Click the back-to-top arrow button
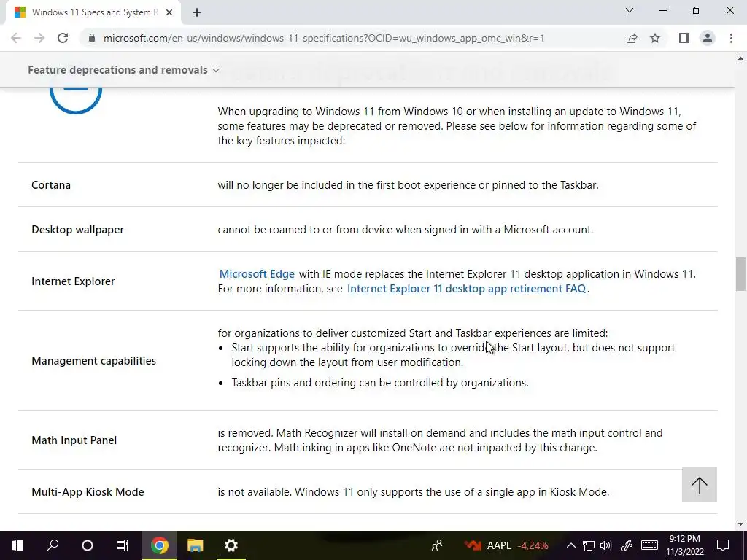This screenshot has width=747, height=560. (700, 484)
